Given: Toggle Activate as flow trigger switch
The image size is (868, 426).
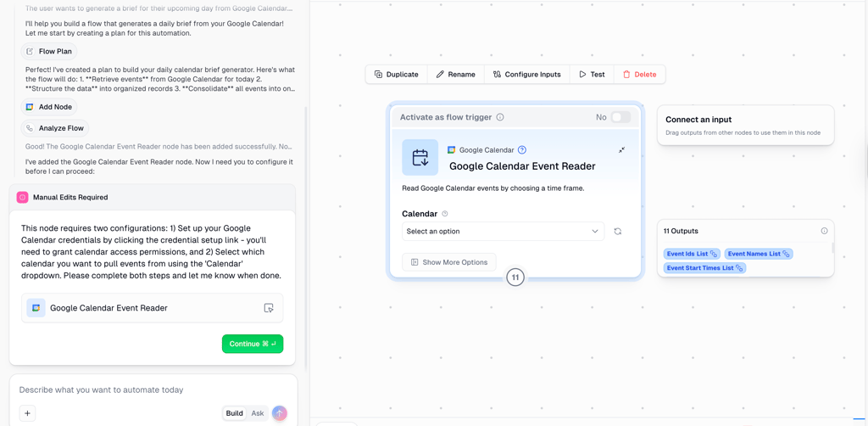Looking at the screenshot, I should 620,117.
